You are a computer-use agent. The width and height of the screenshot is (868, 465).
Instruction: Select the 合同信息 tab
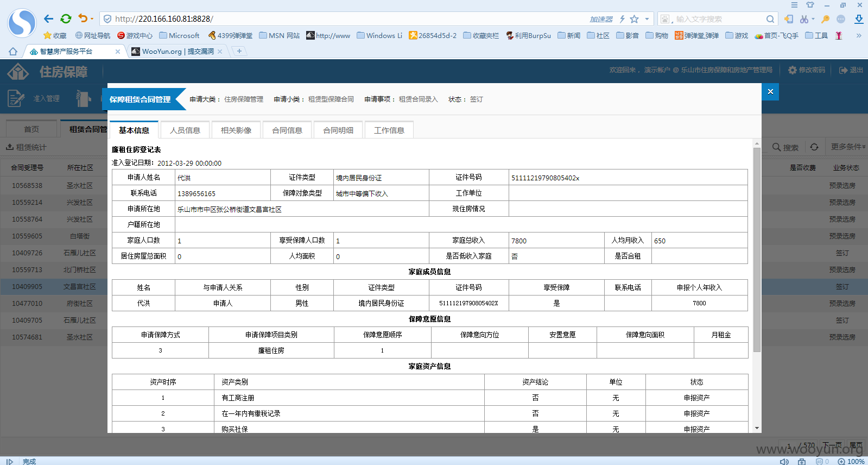pyautogui.click(x=287, y=130)
